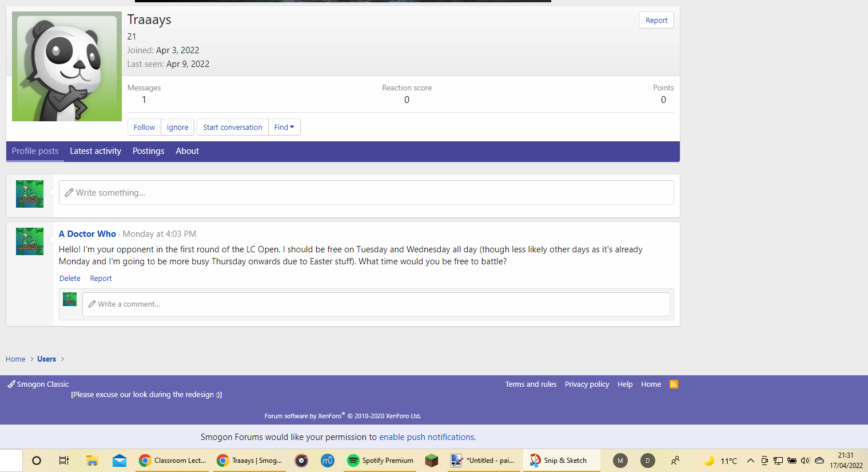This screenshot has height=472, width=868.
Task: Focus the Write something text field
Action: pyautogui.click(x=366, y=193)
